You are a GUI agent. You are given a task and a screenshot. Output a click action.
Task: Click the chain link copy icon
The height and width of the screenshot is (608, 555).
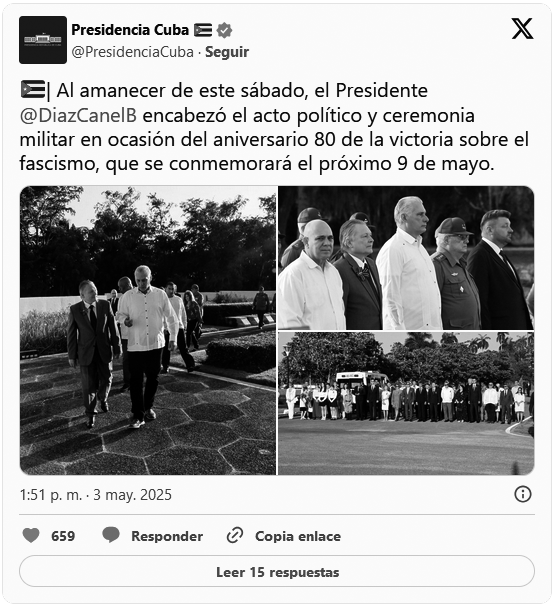235,535
